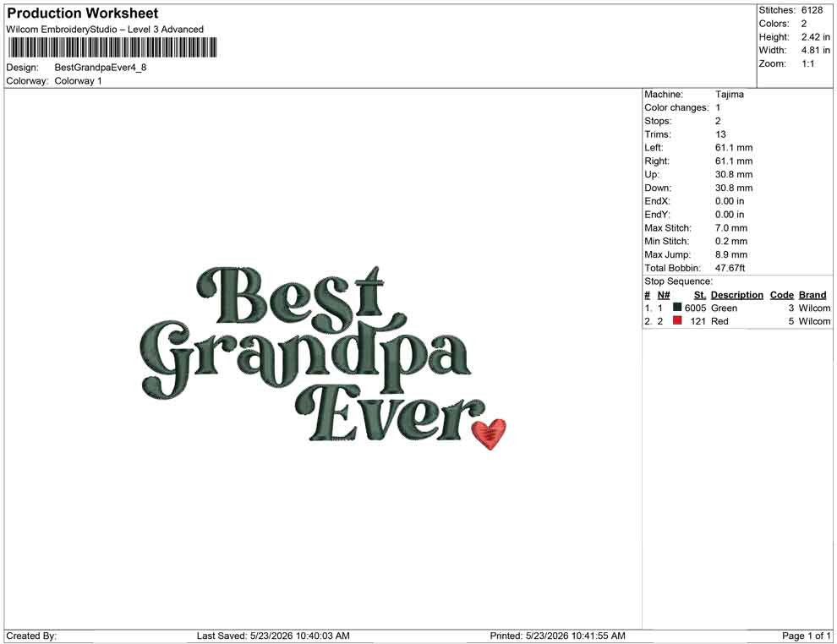Click the 'EndX:' label

657,200
